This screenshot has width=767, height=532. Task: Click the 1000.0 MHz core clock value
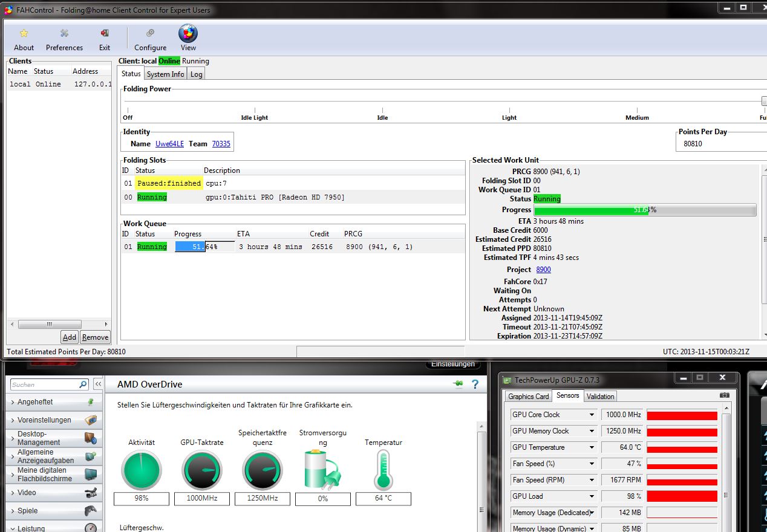[x=622, y=415]
